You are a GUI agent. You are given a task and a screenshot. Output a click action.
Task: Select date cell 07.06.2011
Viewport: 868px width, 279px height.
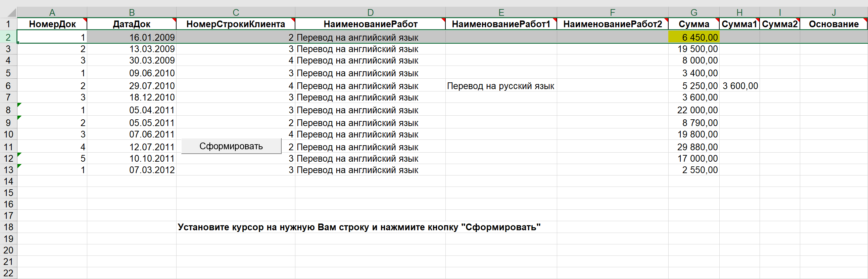[x=132, y=134]
